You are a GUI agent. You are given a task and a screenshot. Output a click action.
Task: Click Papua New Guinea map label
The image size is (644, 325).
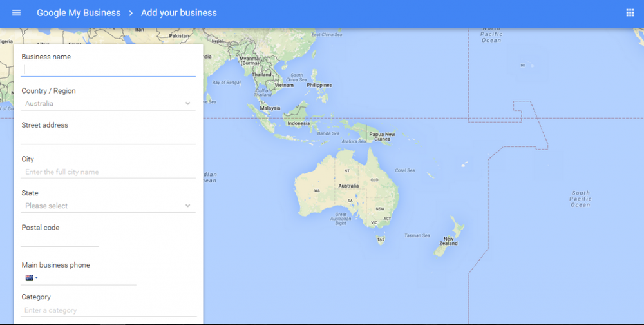click(x=382, y=137)
